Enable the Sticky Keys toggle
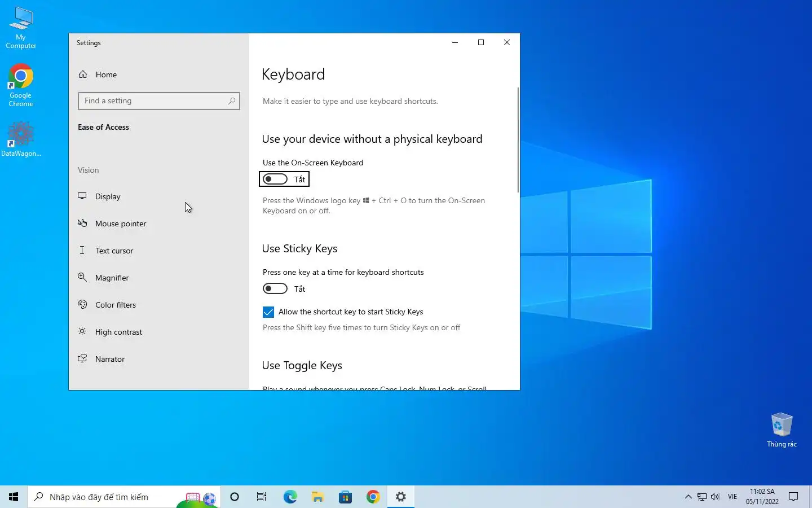This screenshot has height=508, width=812. pyautogui.click(x=275, y=288)
